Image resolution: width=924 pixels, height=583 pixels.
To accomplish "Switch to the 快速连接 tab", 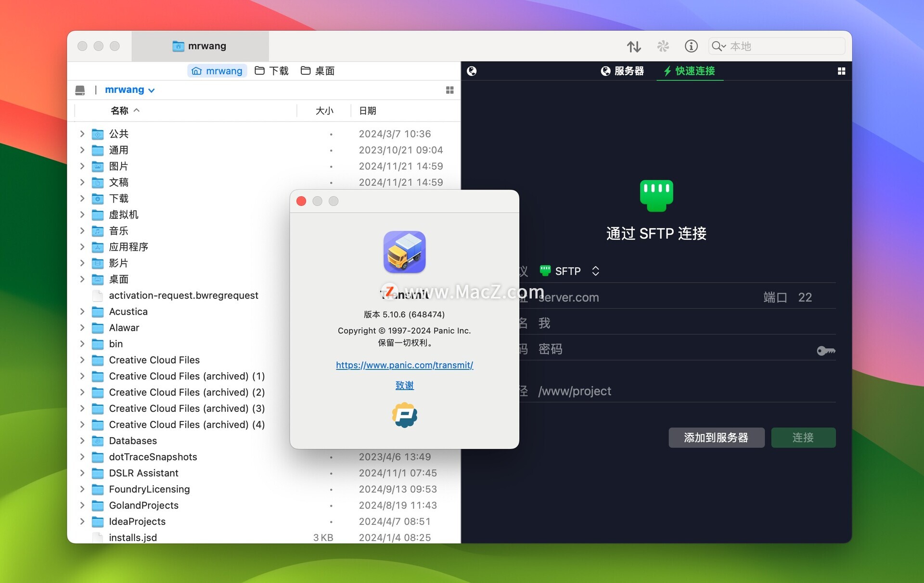I will pos(689,71).
